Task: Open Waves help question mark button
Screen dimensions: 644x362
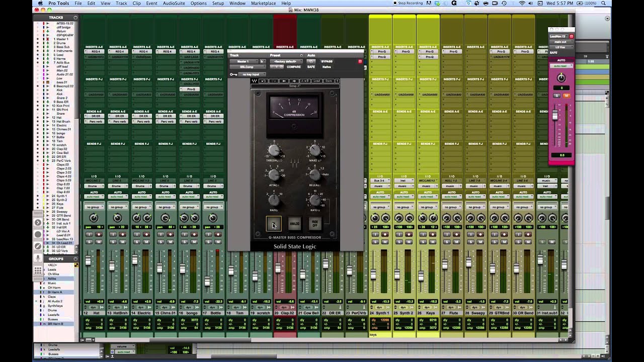Action: (x=337, y=81)
